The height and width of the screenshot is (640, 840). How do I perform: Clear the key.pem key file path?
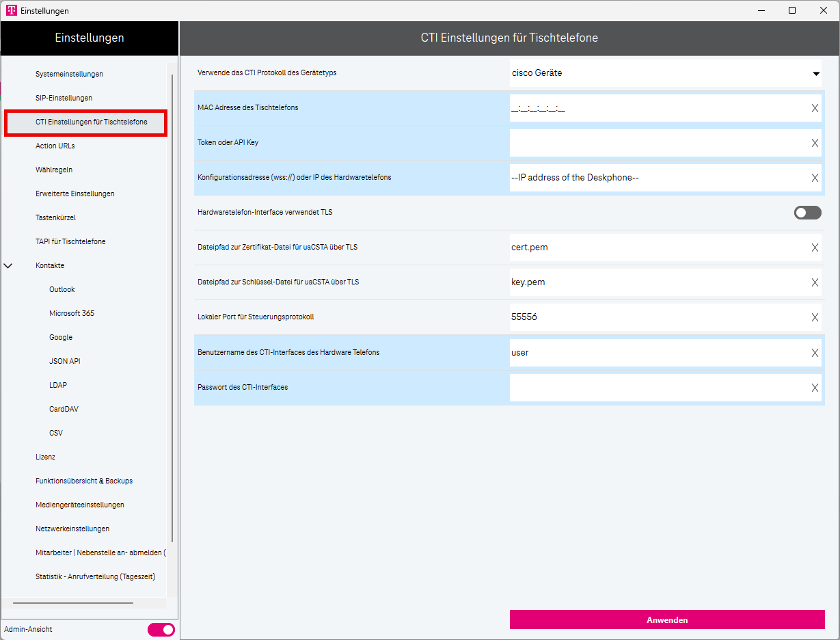pyautogui.click(x=815, y=282)
